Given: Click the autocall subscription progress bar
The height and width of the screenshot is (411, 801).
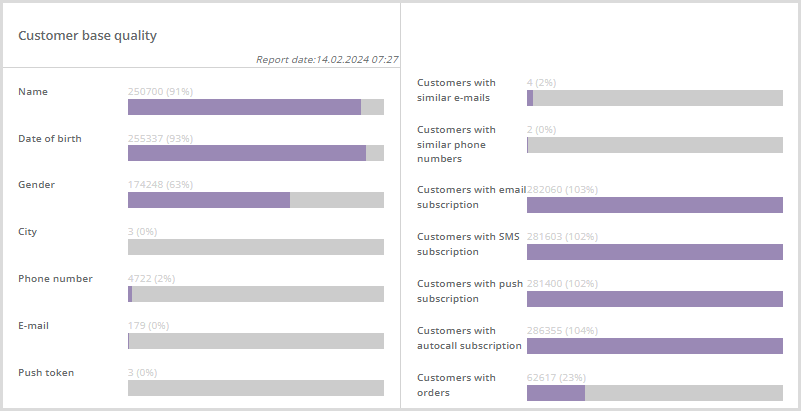Looking at the screenshot, I should [x=654, y=346].
